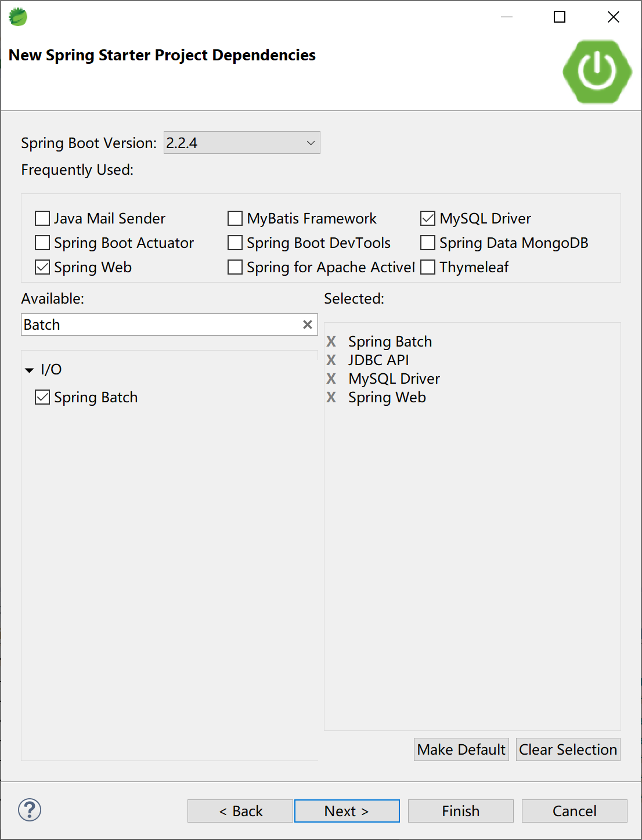Click in the Available search field
The height and width of the screenshot is (840, 642).
160,325
